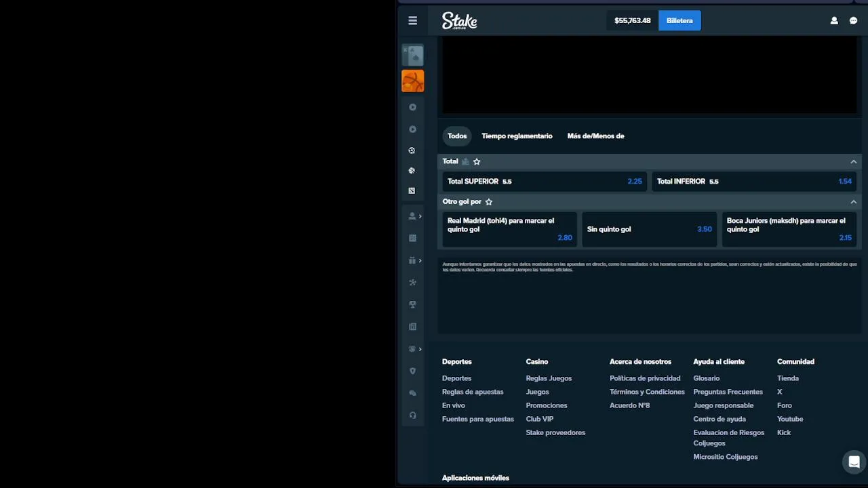Open the hamburger menu beside Stake logo
The image size is (868, 488).
(x=412, y=20)
